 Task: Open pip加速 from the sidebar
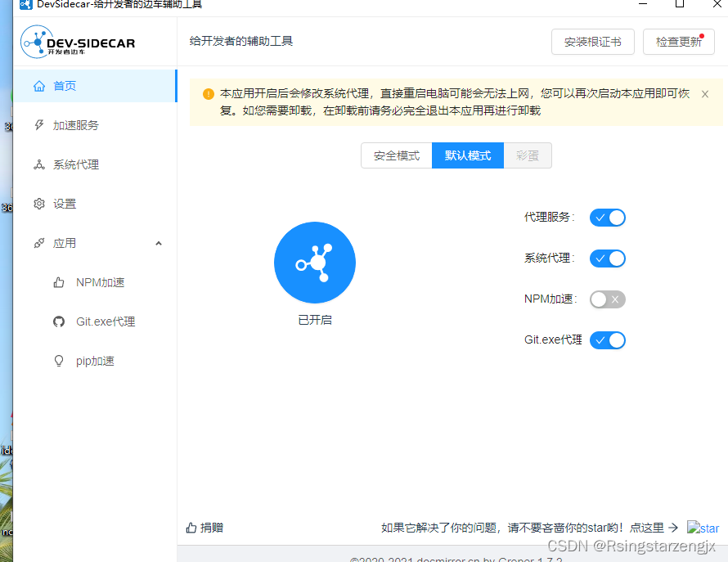[x=58, y=360]
